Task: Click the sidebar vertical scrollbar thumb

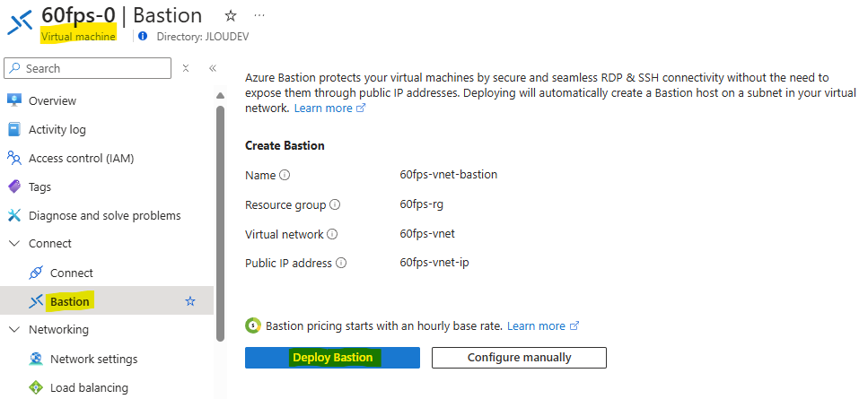Action: 220,224
